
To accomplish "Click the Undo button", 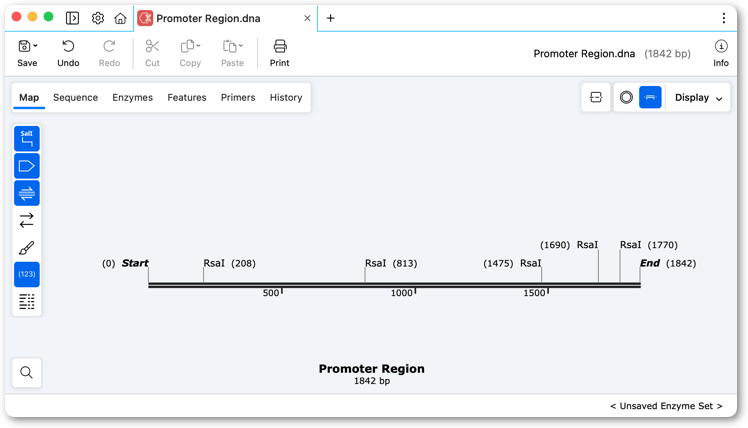I will pos(68,53).
